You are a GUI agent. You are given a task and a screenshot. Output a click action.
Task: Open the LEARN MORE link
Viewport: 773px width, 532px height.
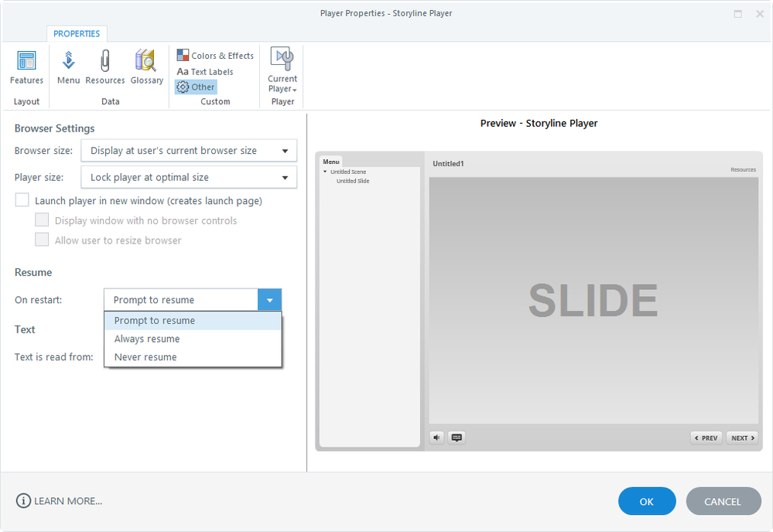tap(68, 501)
